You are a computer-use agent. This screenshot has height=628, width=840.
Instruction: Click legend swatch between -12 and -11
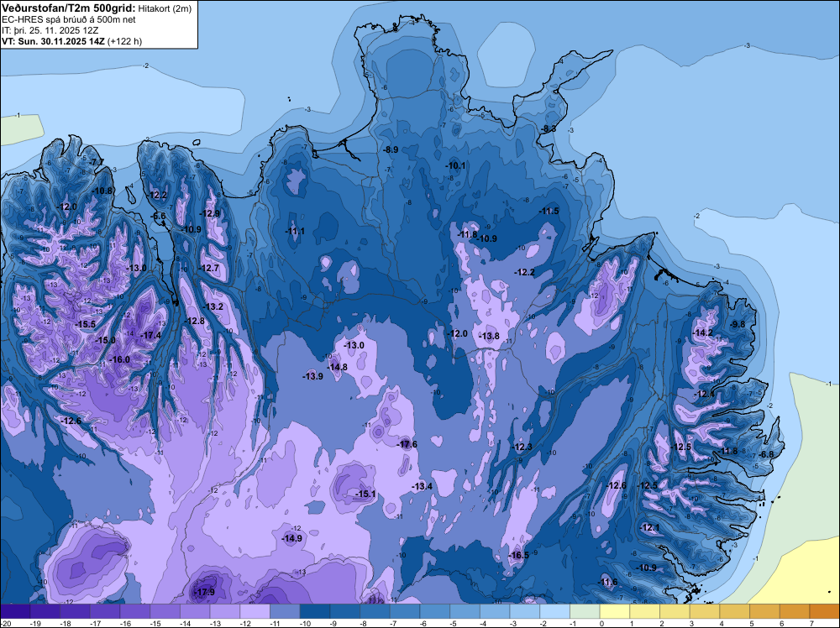click(x=255, y=611)
